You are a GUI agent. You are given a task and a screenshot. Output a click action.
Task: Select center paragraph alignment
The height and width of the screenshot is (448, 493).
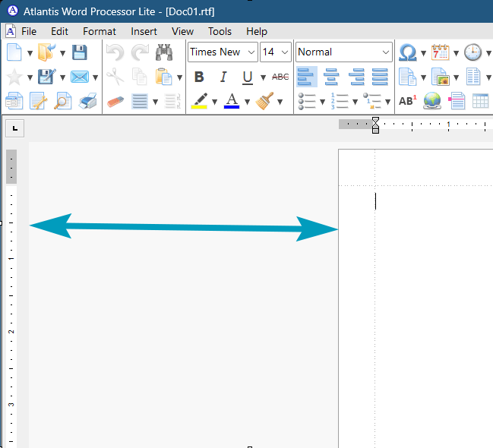331,77
